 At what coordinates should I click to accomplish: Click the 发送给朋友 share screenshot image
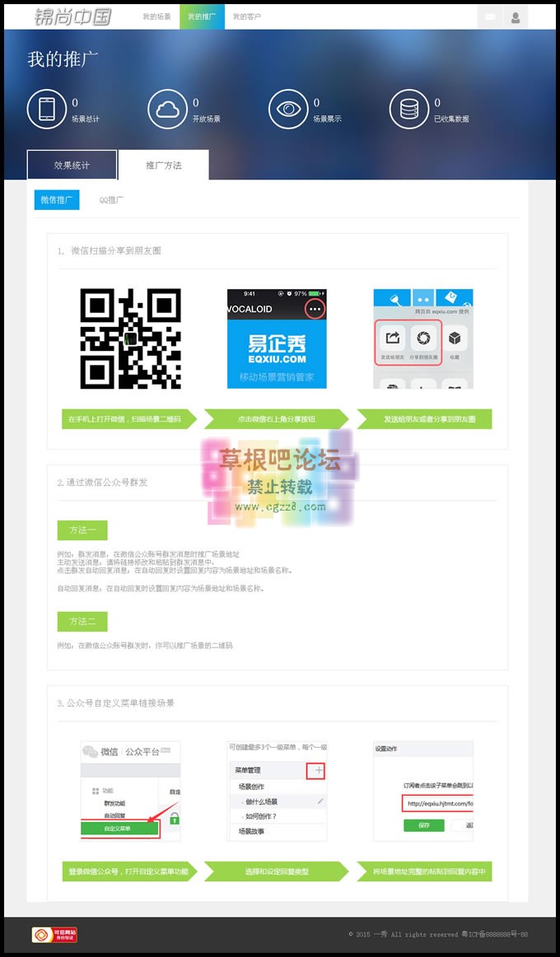(x=423, y=338)
